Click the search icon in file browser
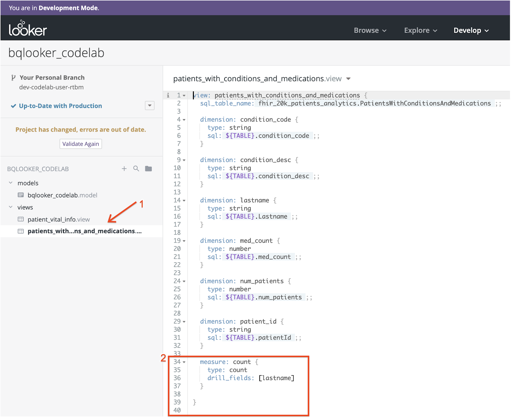This screenshot has width=511, height=420. [x=136, y=169]
